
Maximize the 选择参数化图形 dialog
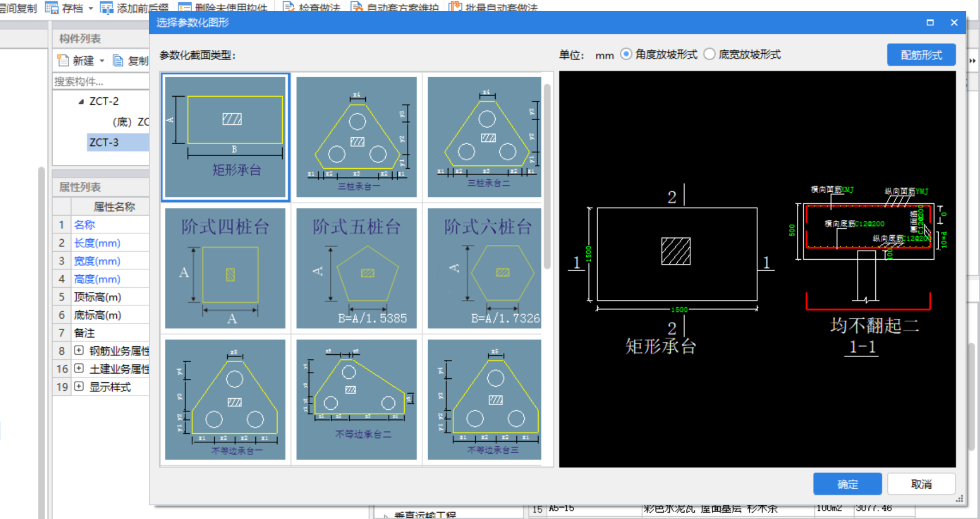(930, 22)
